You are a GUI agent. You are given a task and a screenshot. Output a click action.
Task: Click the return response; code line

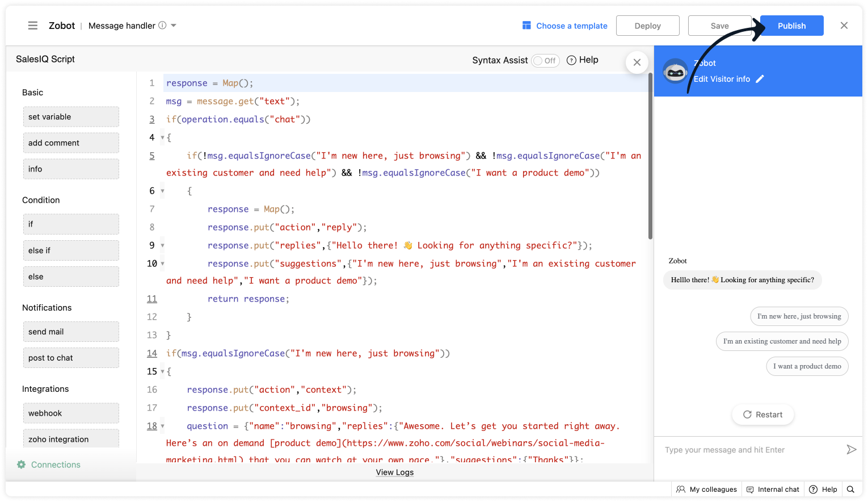click(x=248, y=299)
